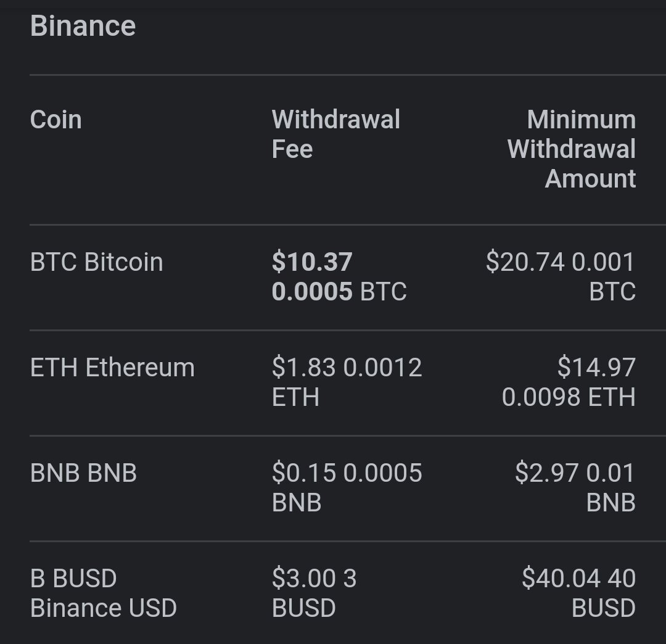Click the 0.0005 BTC fee amount
The height and width of the screenshot is (644, 666).
(x=339, y=291)
